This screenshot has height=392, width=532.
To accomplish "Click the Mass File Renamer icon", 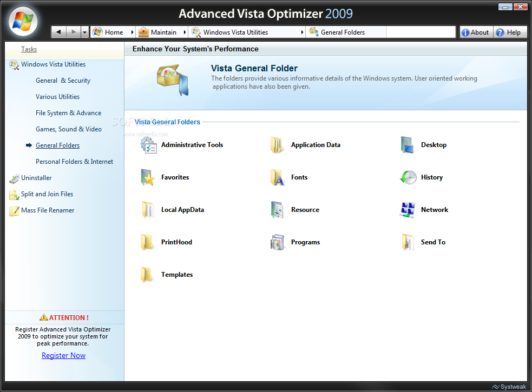I will (14, 210).
